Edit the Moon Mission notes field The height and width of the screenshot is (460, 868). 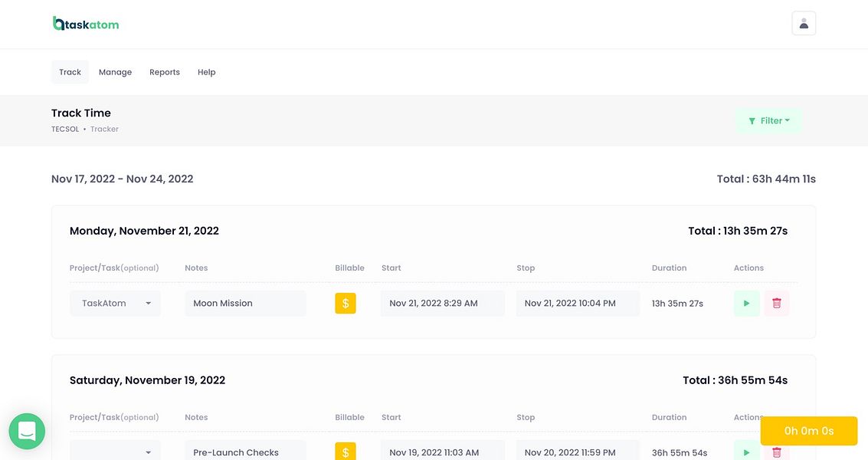[x=245, y=303]
